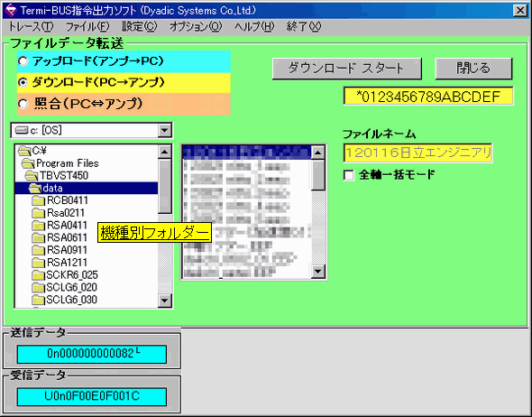532x417 pixels.
Task: Select the RCB0411 folder icon
Action: [x=39, y=200]
